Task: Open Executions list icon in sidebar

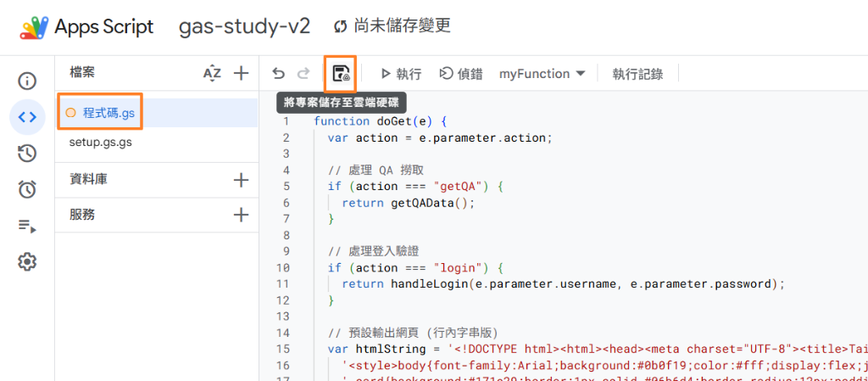Action: (x=27, y=226)
